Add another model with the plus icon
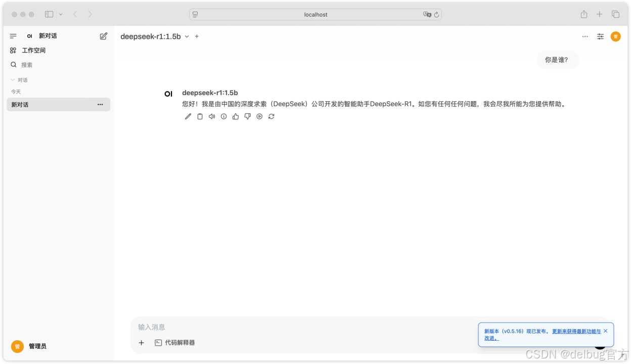Screen dimensions: 631x364 (x=197, y=36)
